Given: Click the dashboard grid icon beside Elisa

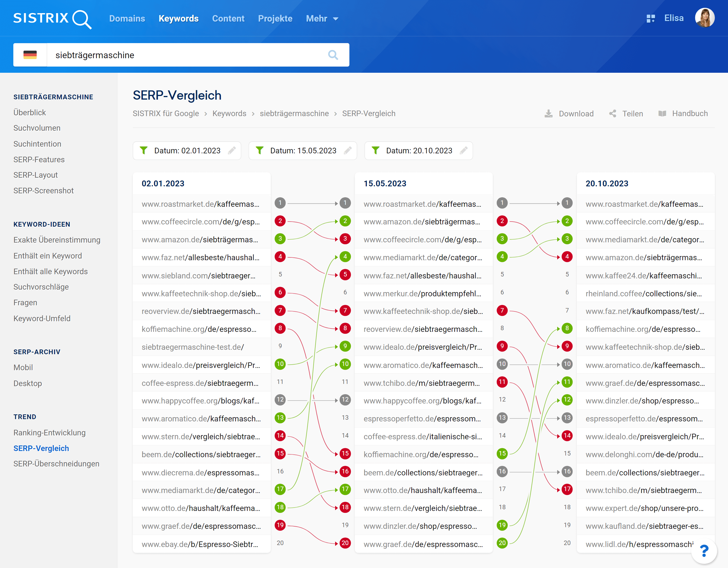Looking at the screenshot, I should point(650,19).
